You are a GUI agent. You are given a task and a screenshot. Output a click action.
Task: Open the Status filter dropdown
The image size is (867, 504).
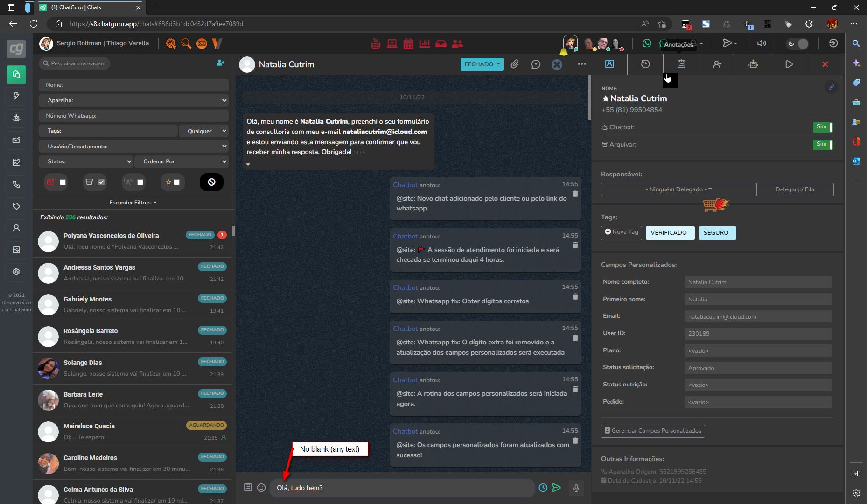[x=86, y=161]
